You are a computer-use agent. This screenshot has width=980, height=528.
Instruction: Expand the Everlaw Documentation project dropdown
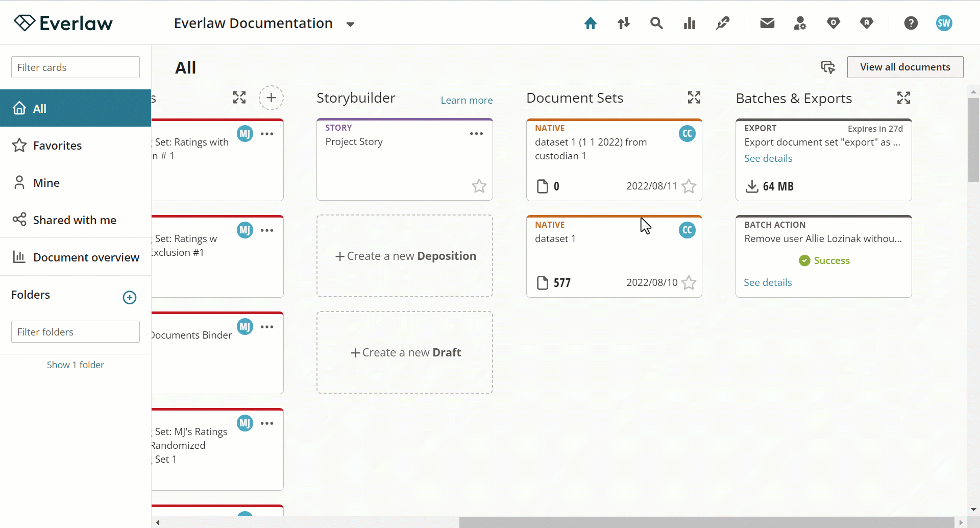[350, 24]
